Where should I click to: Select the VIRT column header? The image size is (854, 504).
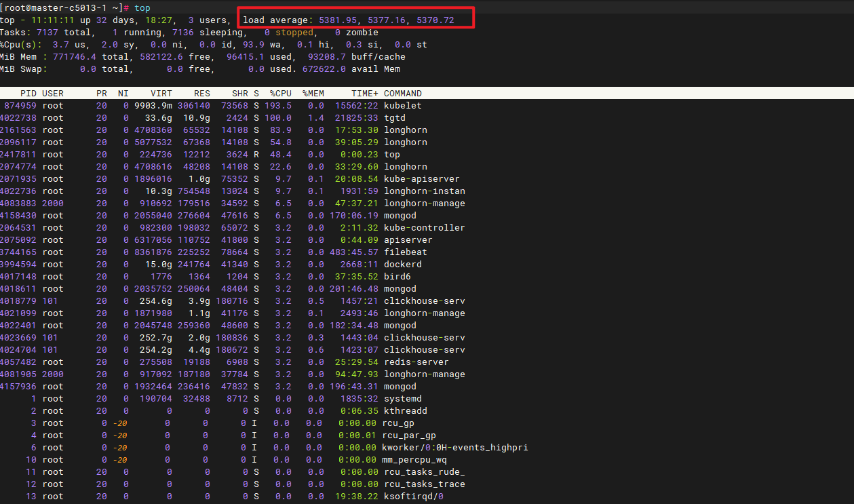click(161, 93)
